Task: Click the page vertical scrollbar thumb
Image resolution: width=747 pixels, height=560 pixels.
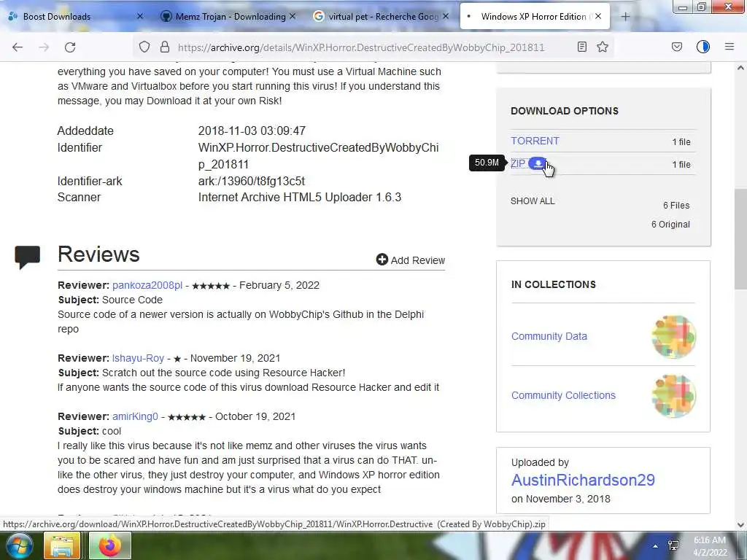Action: click(x=740, y=238)
